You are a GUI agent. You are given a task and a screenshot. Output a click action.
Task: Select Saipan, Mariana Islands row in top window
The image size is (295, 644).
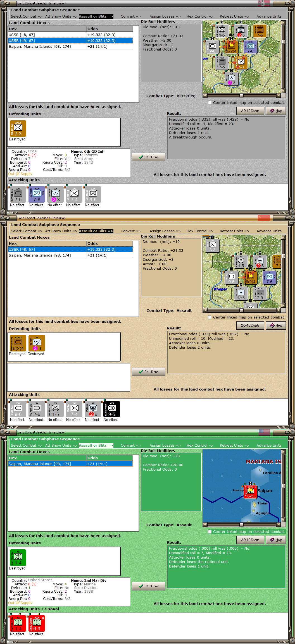tap(70, 47)
